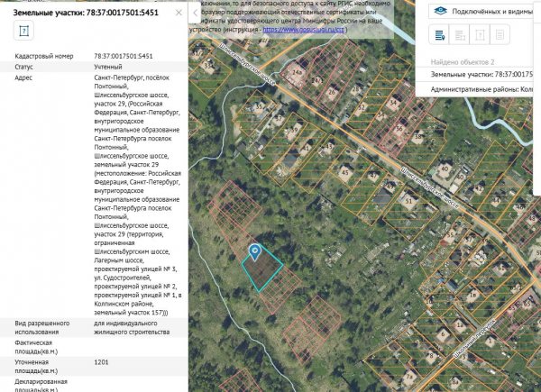Image resolution: width=541 pixels, height=392 pixels.
Task: Collapse the left info panel with the chevron
Action: [x=194, y=13]
